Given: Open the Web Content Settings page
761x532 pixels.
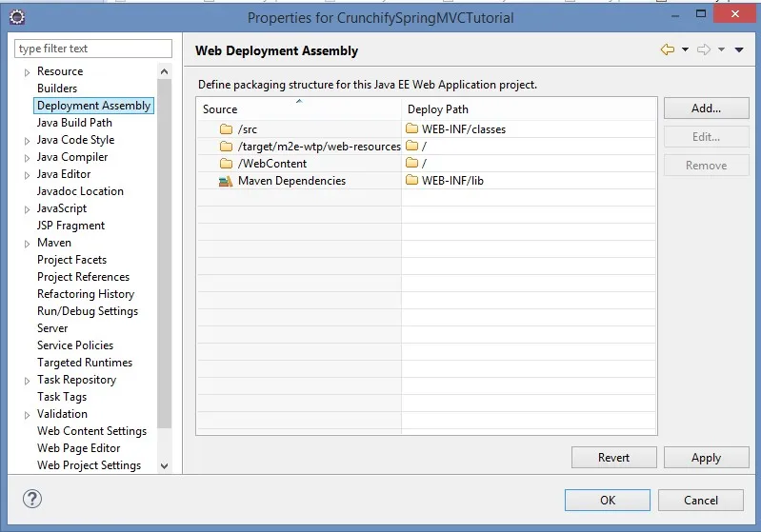Looking at the screenshot, I should pos(91,431).
